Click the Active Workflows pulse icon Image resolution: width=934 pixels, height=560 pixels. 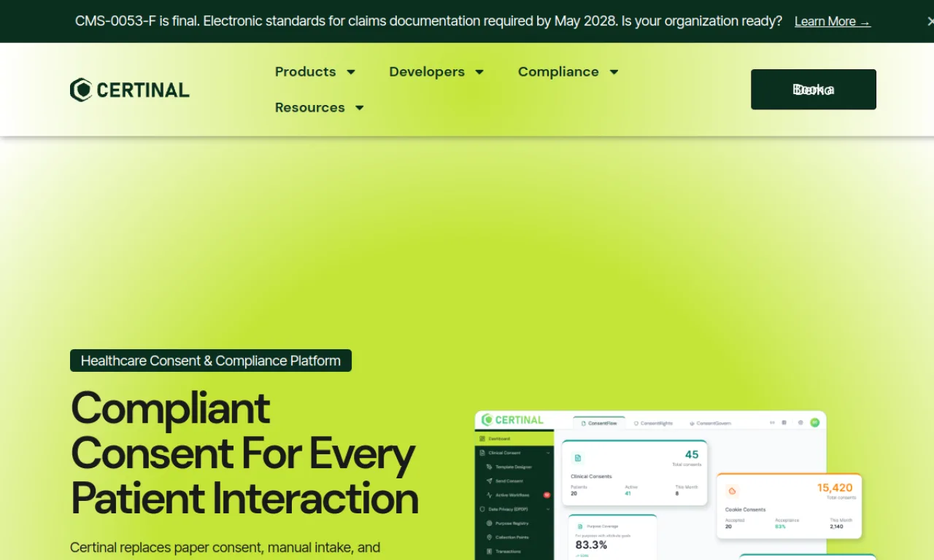[489, 495]
